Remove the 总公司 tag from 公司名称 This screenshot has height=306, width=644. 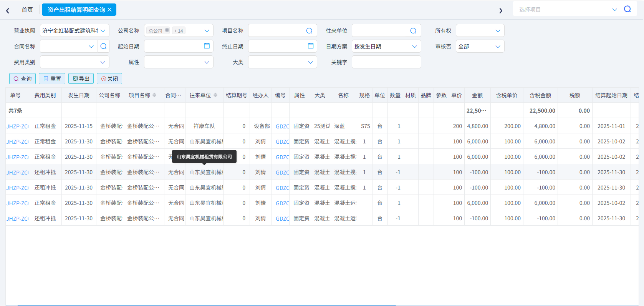click(x=167, y=30)
